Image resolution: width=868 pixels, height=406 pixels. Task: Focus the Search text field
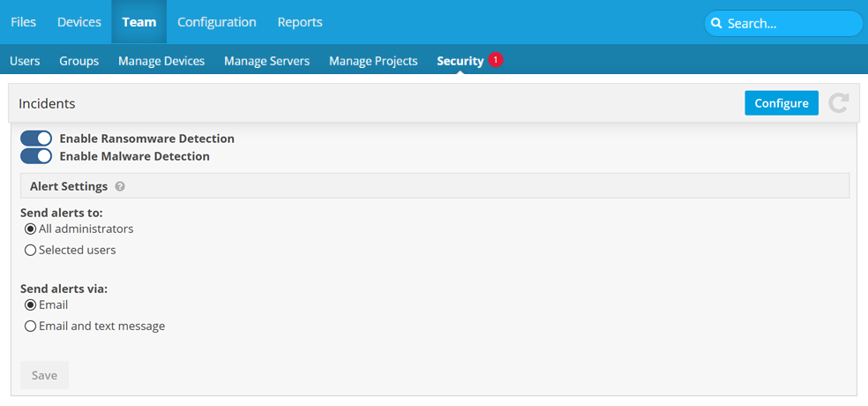789,24
